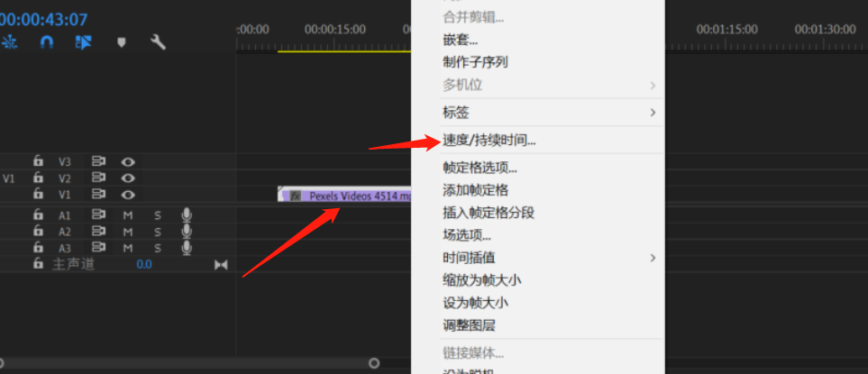Click the timeline horizontal zoom scrollbar

pos(187,363)
